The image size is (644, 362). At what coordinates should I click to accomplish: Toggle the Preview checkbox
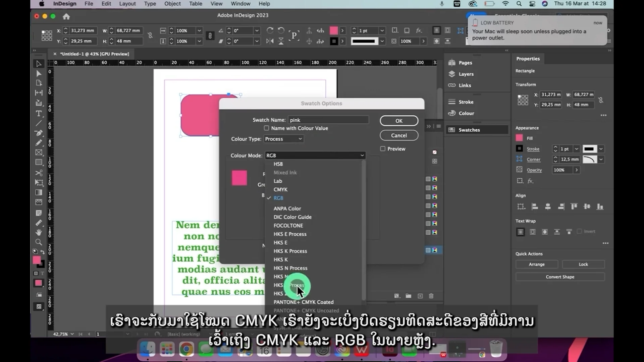click(x=382, y=148)
